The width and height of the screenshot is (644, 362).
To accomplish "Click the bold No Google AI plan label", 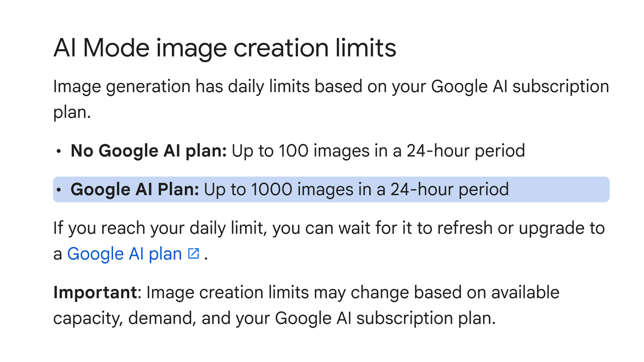I will tap(149, 151).
